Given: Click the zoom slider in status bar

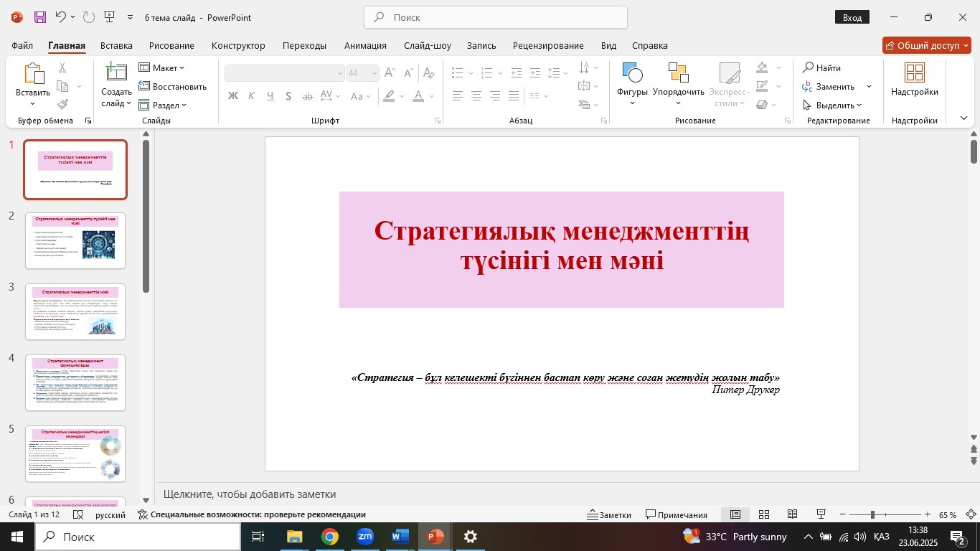Looking at the screenshot, I should click(872, 514).
